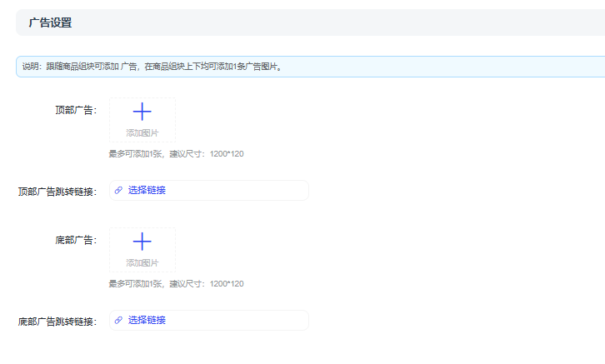Click the 顶部广告 field label
Image resolution: width=605 pixels, height=364 pixels.
click(x=76, y=110)
